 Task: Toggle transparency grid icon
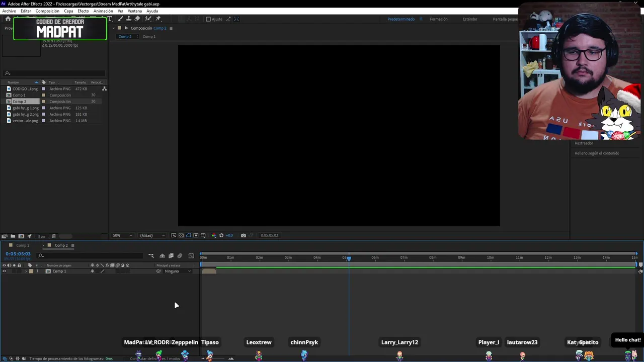[181, 235]
